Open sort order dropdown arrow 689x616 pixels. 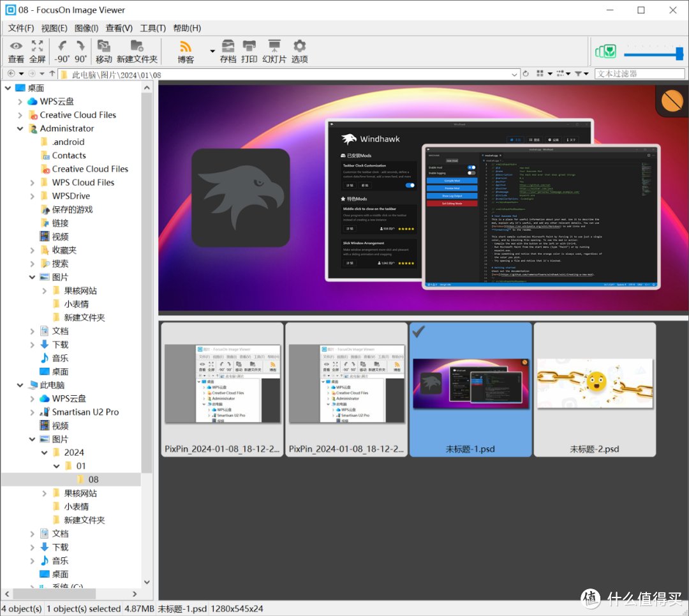click(568, 74)
